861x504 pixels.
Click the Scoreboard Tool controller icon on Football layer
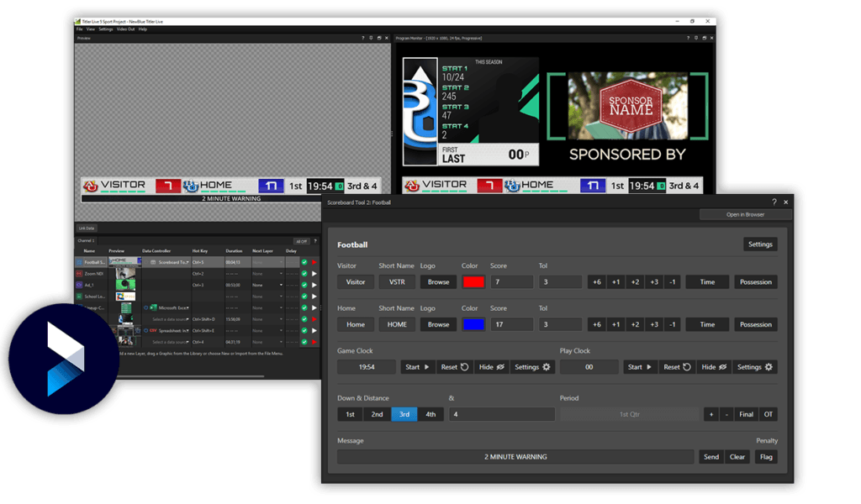153,262
